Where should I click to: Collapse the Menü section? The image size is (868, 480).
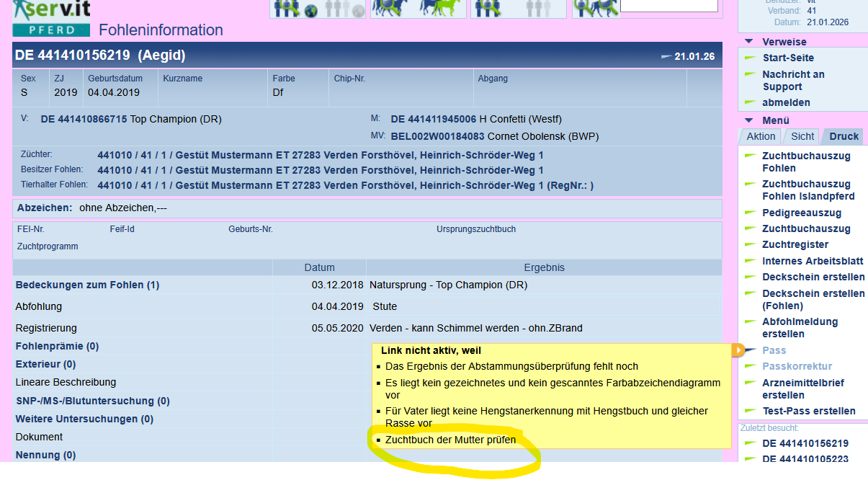click(749, 120)
